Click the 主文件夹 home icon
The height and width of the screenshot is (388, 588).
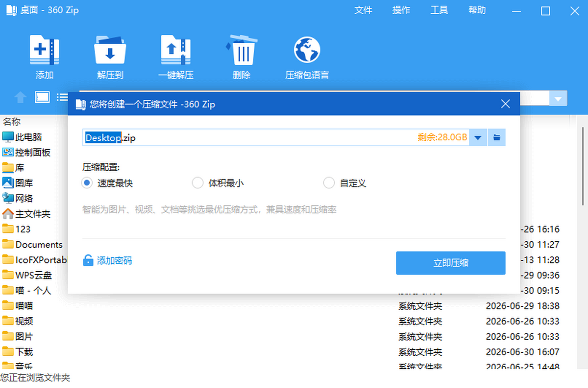click(x=8, y=214)
